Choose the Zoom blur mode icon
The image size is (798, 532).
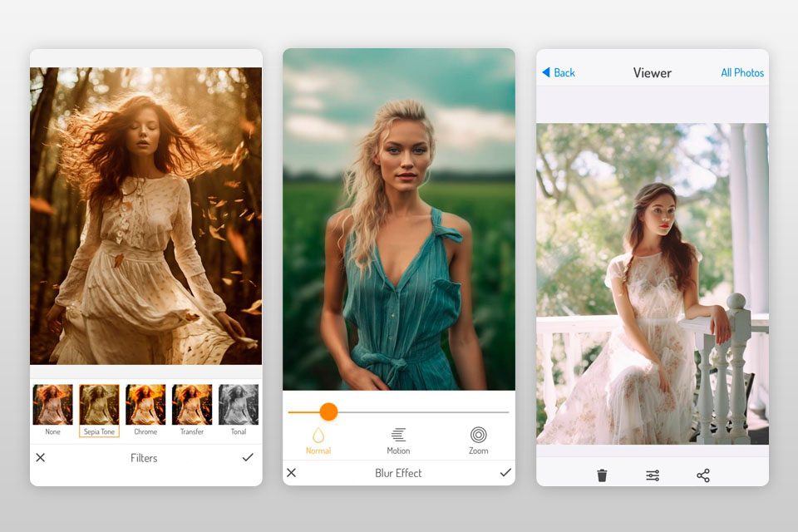coord(479,435)
